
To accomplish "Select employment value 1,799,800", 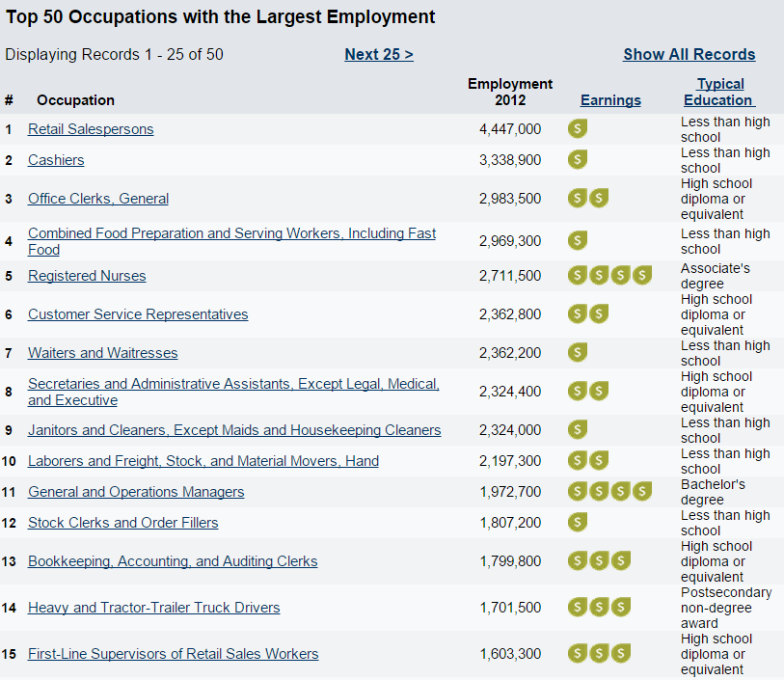I will pyautogui.click(x=510, y=561).
